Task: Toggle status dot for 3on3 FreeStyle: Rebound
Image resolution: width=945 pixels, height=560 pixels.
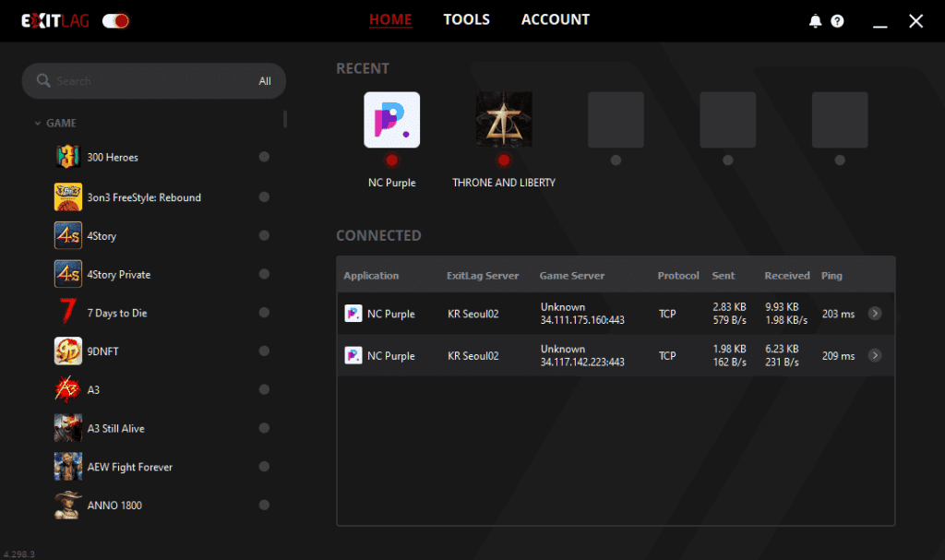Action: point(264,197)
